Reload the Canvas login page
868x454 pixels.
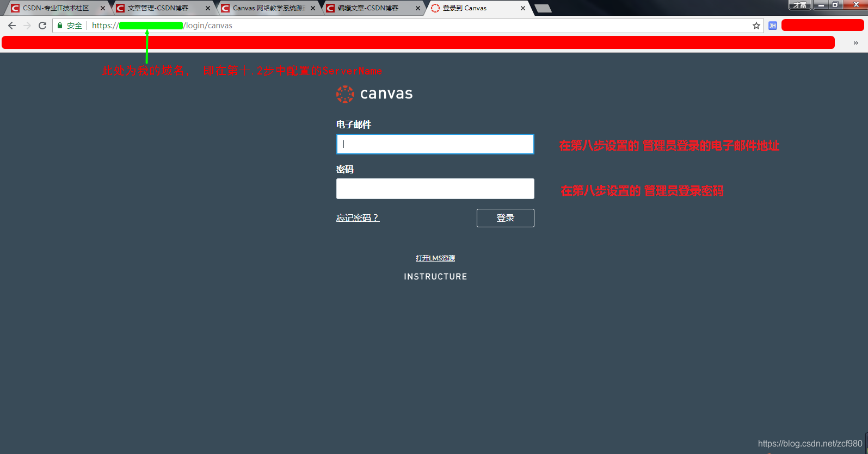click(x=42, y=26)
